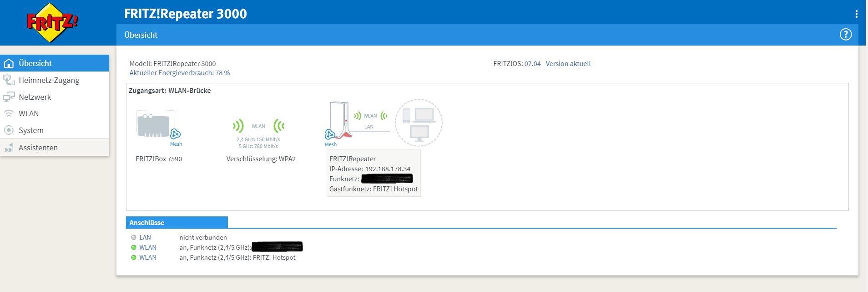Screen dimensions: 868x292
Task: Click the FRITZ!Box 7590 label
Action: (x=159, y=159)
